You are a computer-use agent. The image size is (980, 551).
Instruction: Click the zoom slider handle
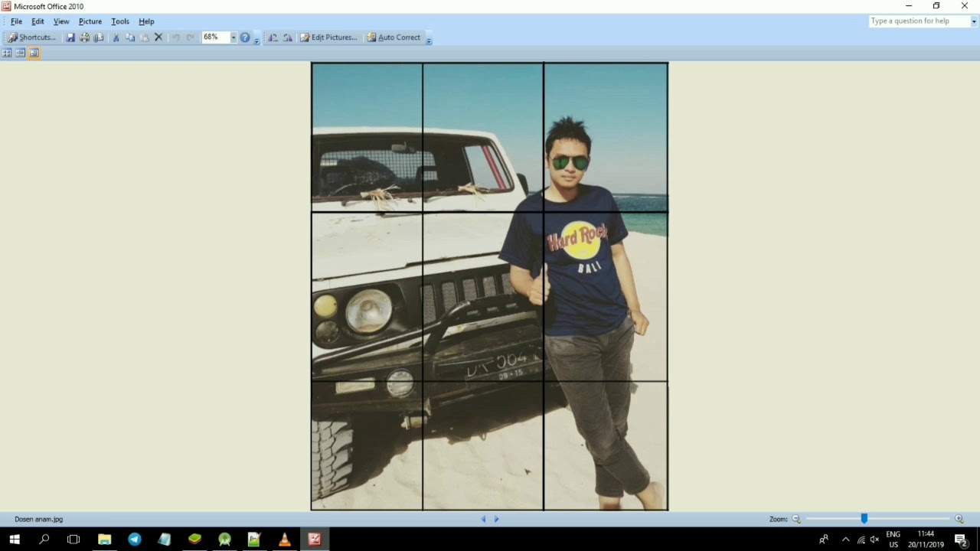point(864,519)
